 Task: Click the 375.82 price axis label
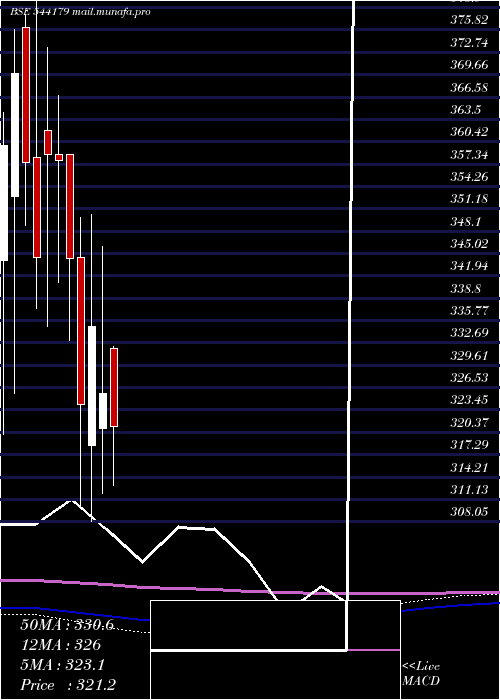(469, 20)
